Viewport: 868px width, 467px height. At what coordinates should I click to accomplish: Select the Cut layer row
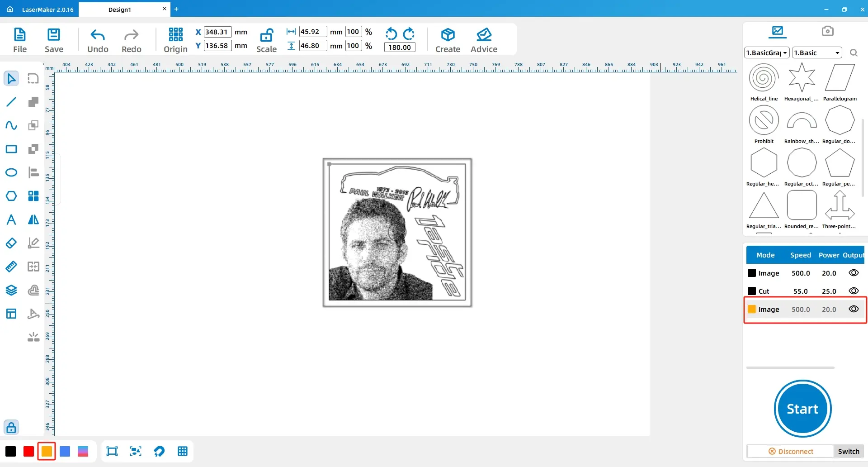pos(805,291)
